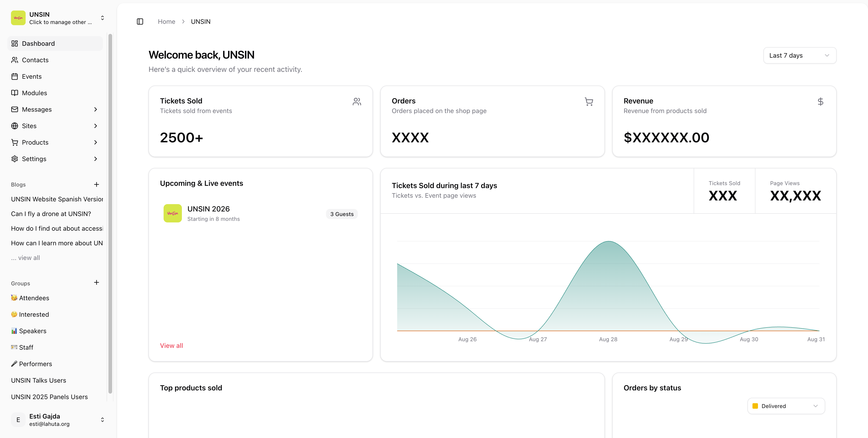Click the Sites globe icon
This screenshot has height=438, width=868.
[x=14, y=126]
